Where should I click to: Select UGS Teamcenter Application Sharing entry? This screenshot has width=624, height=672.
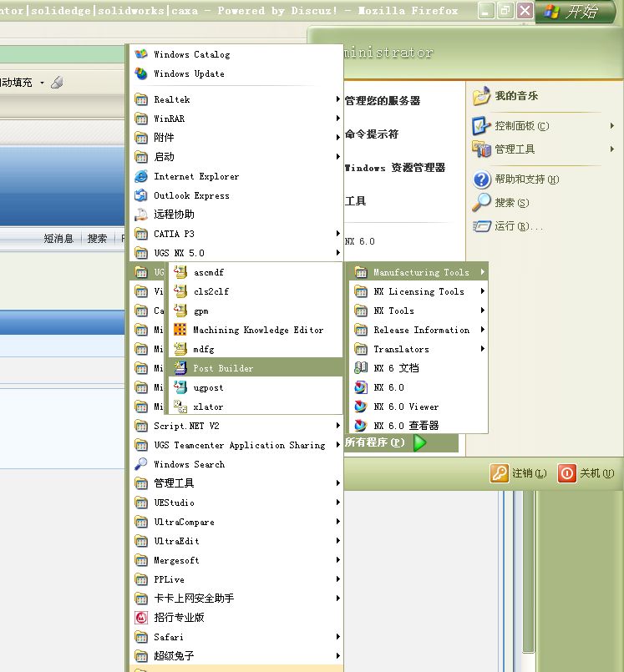pyautogui.click(x=236, y=445)
